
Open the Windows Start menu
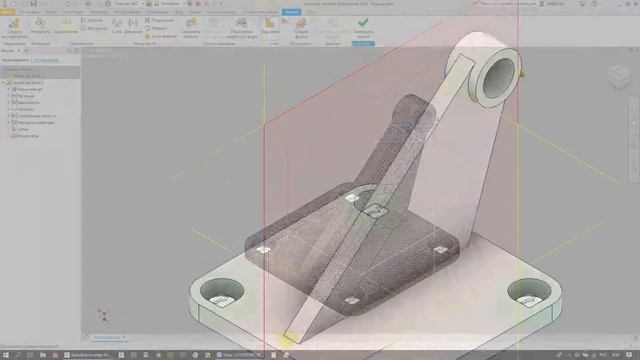pyautogui.click(x=6, y=355)
